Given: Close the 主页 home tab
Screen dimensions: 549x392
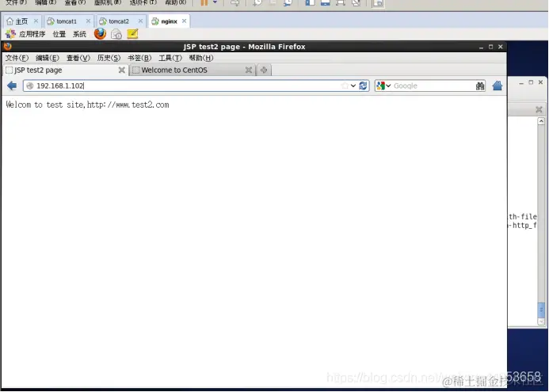Looking at the screenshot, I should click(x=36, y=21).
